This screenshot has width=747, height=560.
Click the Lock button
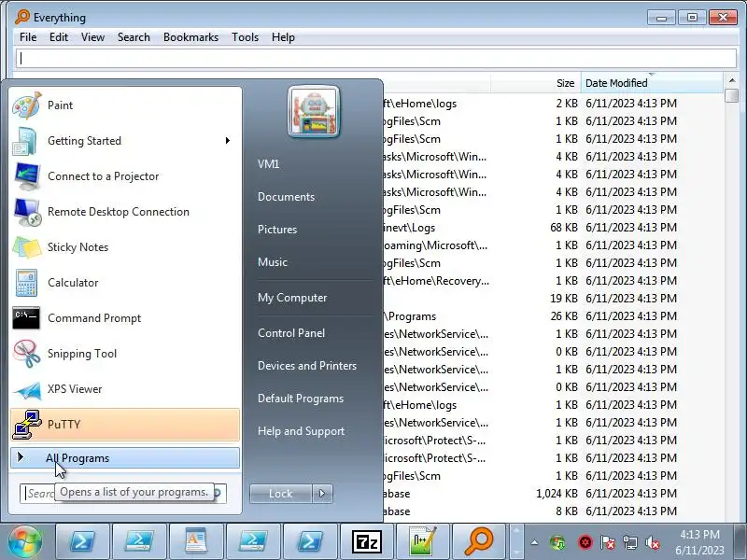click(x=281, y=494)
